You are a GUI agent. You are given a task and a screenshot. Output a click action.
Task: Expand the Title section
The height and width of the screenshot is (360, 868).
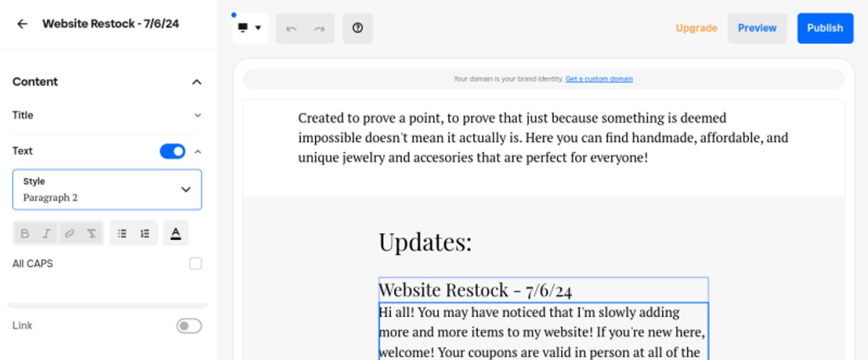point(197,115)
